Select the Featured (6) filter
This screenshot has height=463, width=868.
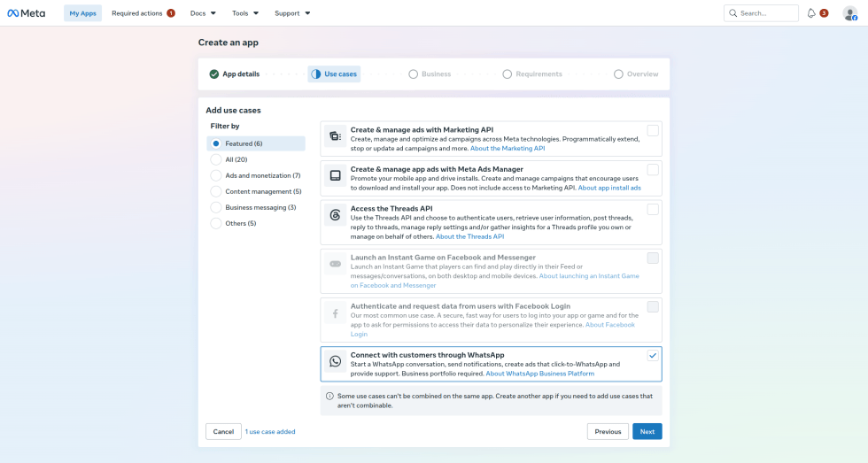pos(256,143)
